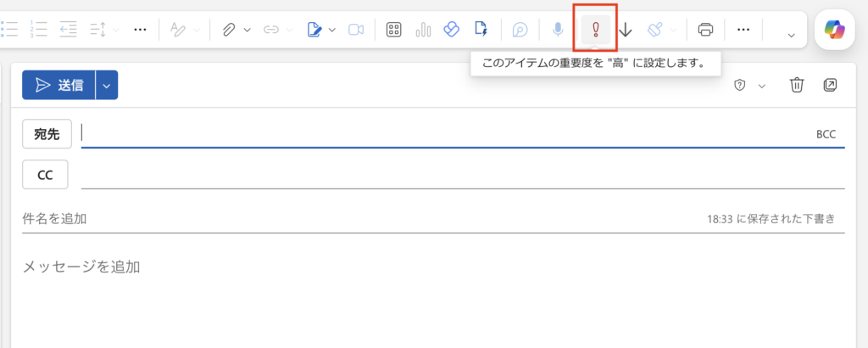Delete the draft with trash icon

(x=797, y=85)
